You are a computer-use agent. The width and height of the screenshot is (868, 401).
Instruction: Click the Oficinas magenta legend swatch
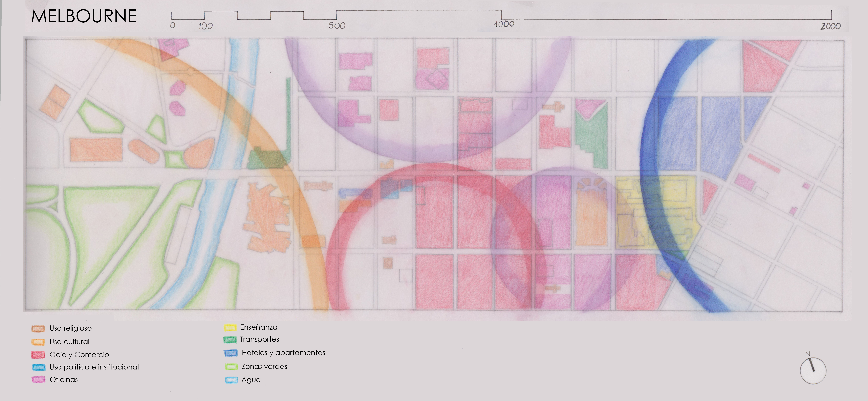pos(38,380)
